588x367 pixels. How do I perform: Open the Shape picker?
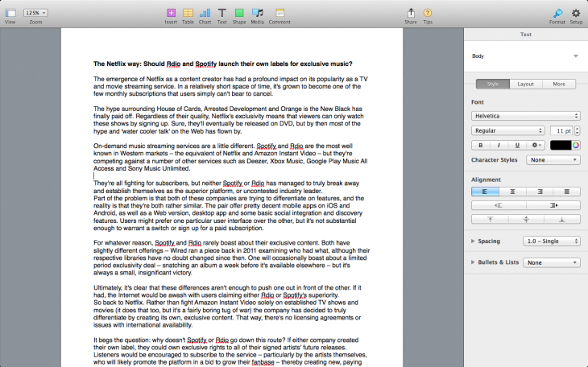coord(239,14)
